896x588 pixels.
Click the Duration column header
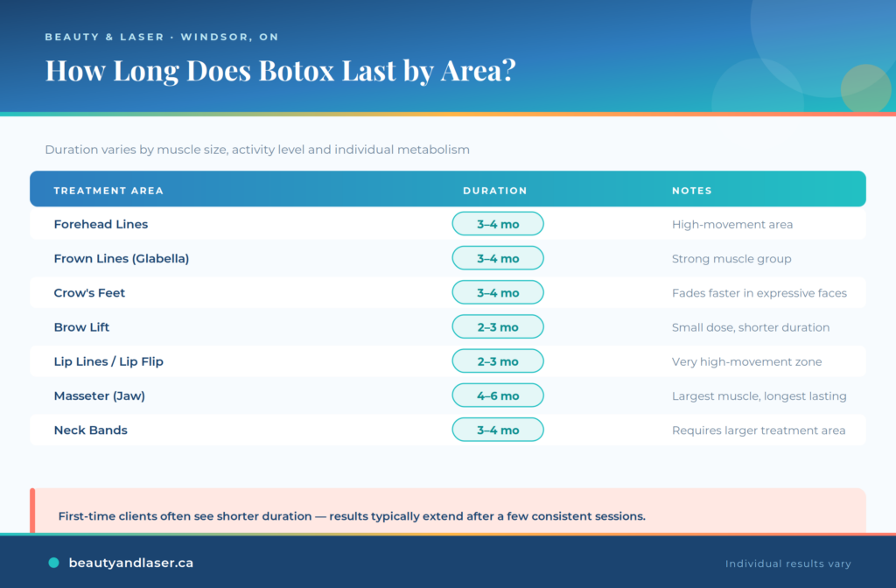tap(495, 191)
